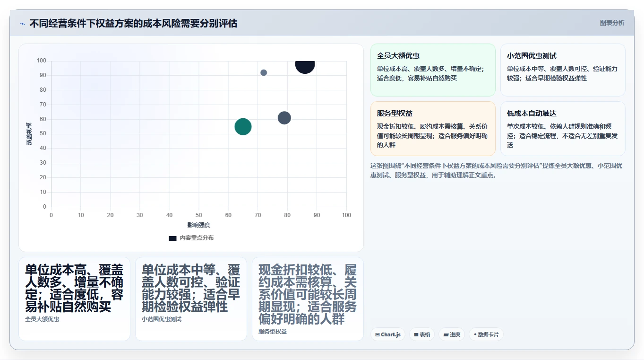644x360 pixels.
Task: Toggle the 内容重点分布 legend swatch
Action: [172, 238]
